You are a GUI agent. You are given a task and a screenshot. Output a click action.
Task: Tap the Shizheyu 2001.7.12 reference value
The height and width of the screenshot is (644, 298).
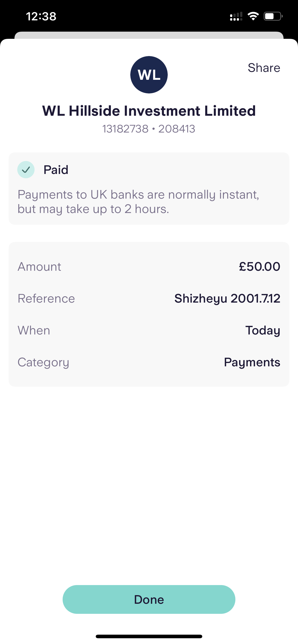227,298
